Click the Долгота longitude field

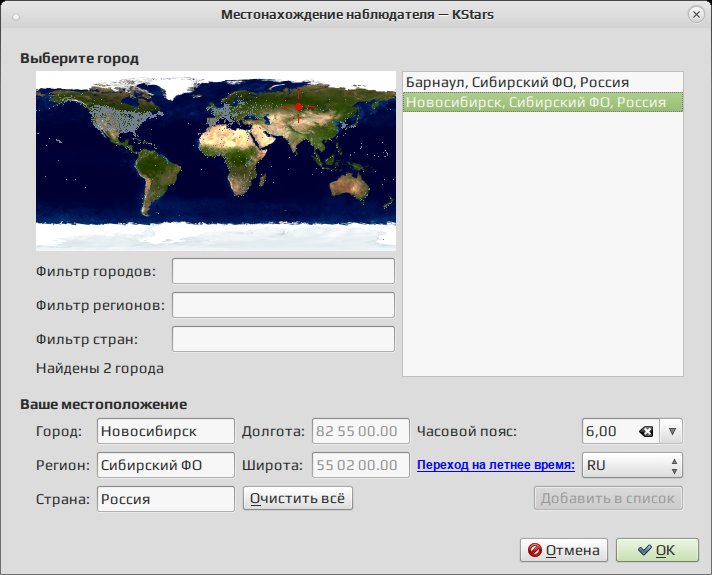361,431
